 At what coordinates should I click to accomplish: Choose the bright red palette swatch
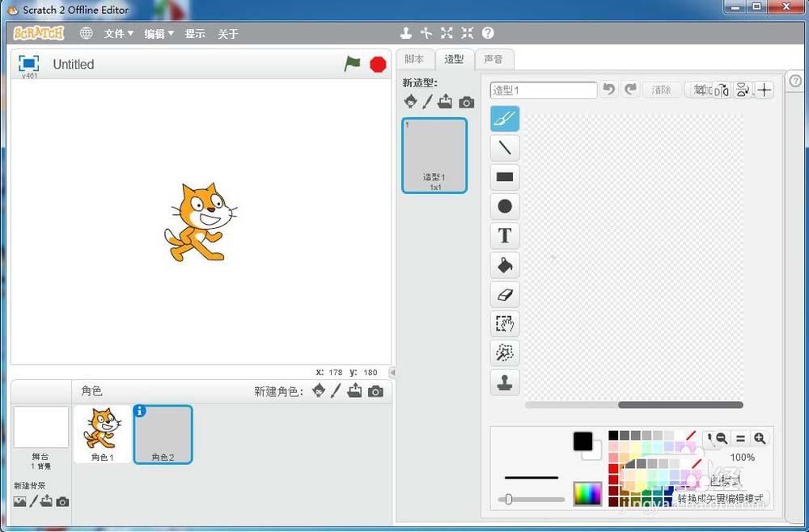tap(613, 469)
